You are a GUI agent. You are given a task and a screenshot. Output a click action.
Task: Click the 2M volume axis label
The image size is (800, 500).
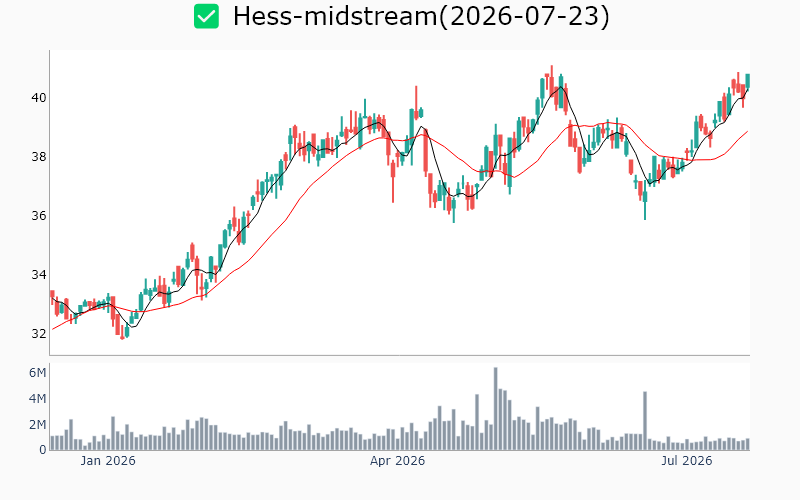(37, 424)
